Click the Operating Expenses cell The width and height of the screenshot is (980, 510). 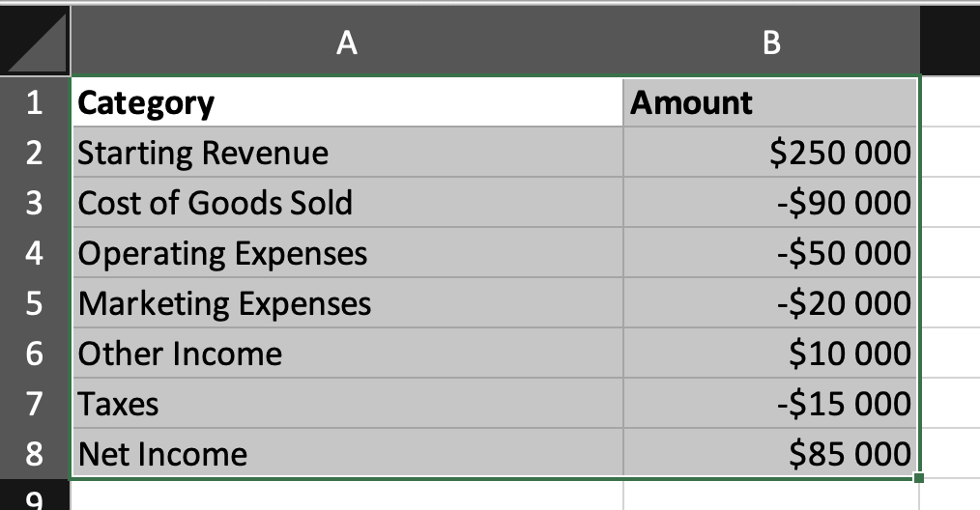click(x=347, y=253)
